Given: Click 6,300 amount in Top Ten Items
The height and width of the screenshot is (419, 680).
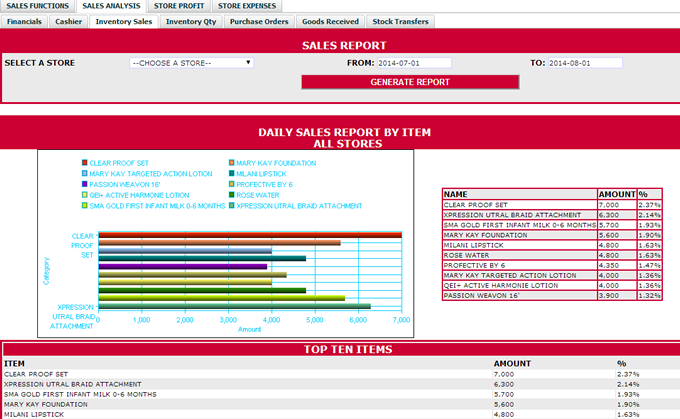Looking at the screenshot, I should pyautogui.click(x=503, y=384).
